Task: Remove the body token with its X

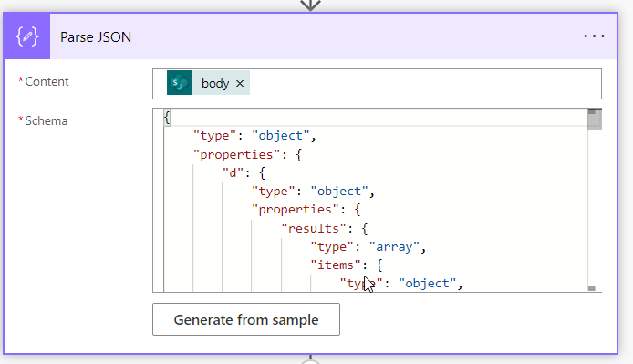Action: tap(240, 83)
